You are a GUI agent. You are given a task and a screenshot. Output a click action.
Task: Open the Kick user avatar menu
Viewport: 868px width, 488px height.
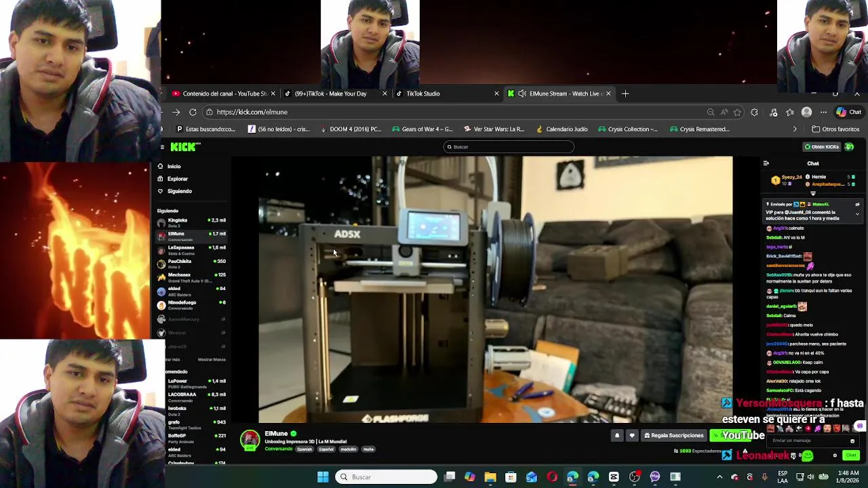[849, 146]
